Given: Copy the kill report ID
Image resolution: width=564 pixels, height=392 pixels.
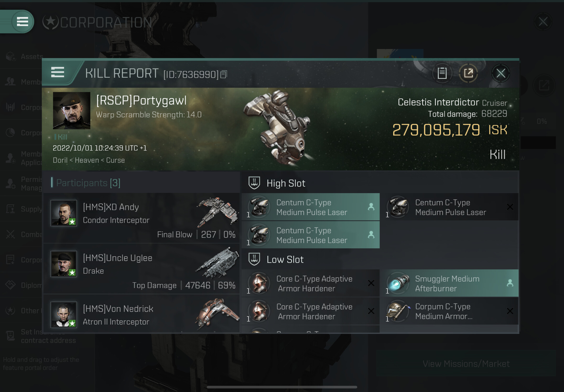Looking at the screenshot, I should (x=223, y=74).
